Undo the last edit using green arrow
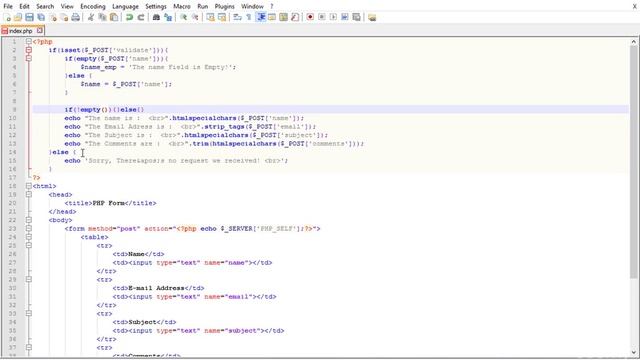Image resolution: width=640 pixels, height=360 pixels. [129, 17]
